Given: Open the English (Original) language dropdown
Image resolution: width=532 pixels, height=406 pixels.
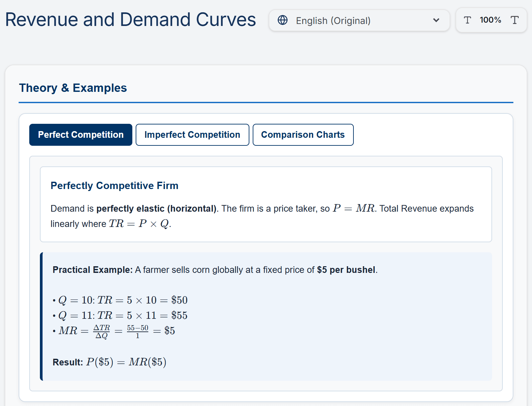Looking at the screenshot, I should (359, 20).
